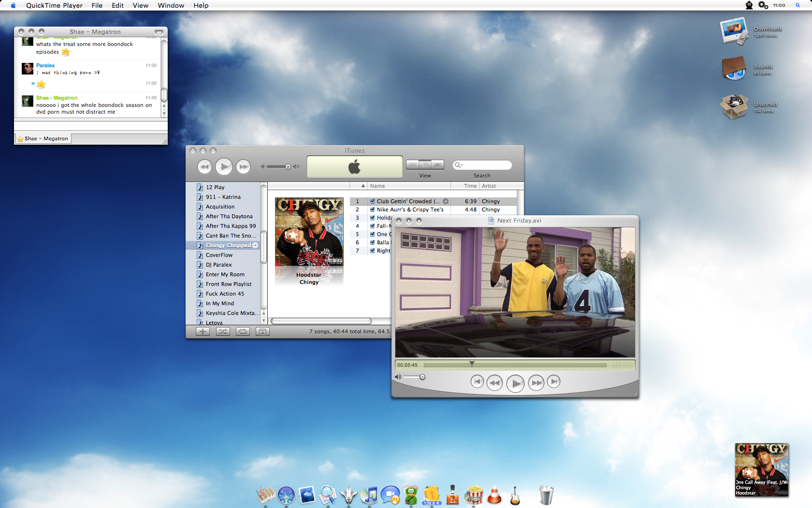Jump to end of Next Friday.avi
This screenshot has width=812, height=508.
click(554, 382)
